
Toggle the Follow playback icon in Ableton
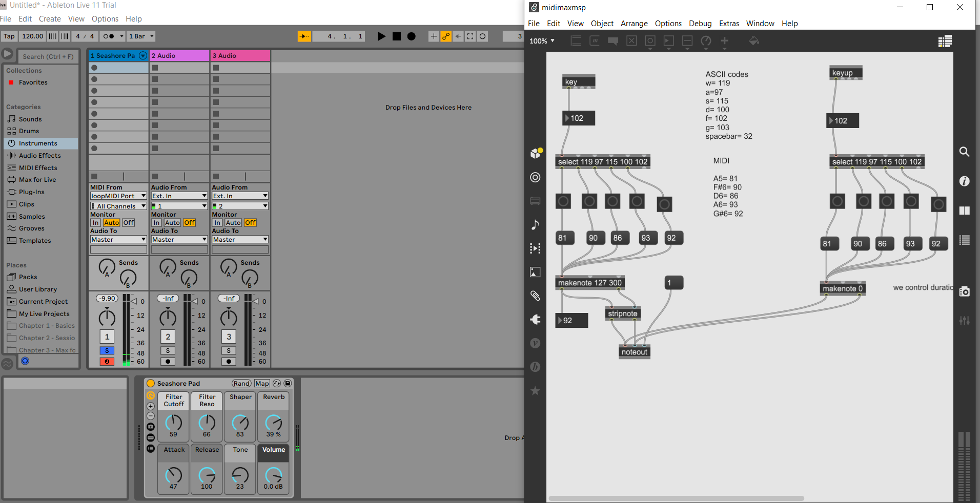pyautogui.click(x=304, y=36)
